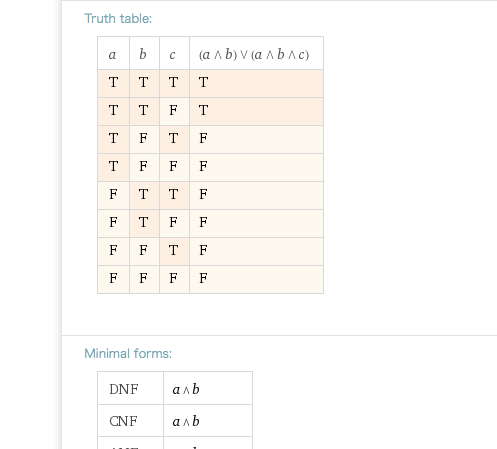Click the Truth table heading

click(x=118, y=19)
